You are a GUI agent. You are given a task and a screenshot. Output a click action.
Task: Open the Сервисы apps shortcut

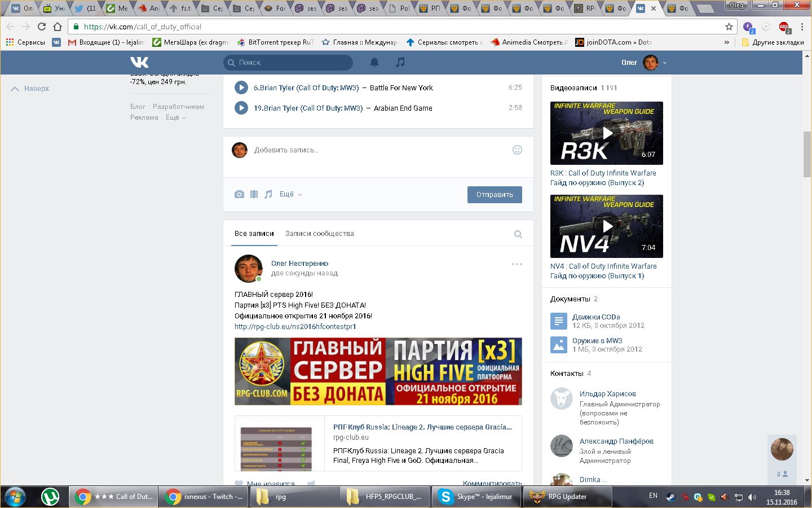[25, 42]
